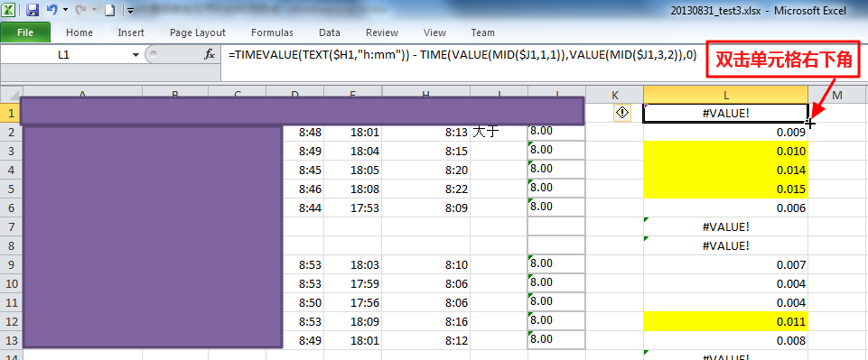Image resolution: width=868 pixels, height=360 pixels.
Task: Open the File backstage tab
Action: point(25,32)
